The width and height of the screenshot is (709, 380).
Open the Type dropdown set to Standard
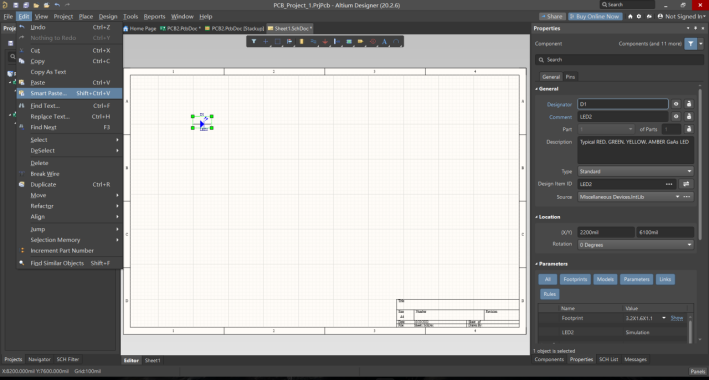(x=635, y=171)
